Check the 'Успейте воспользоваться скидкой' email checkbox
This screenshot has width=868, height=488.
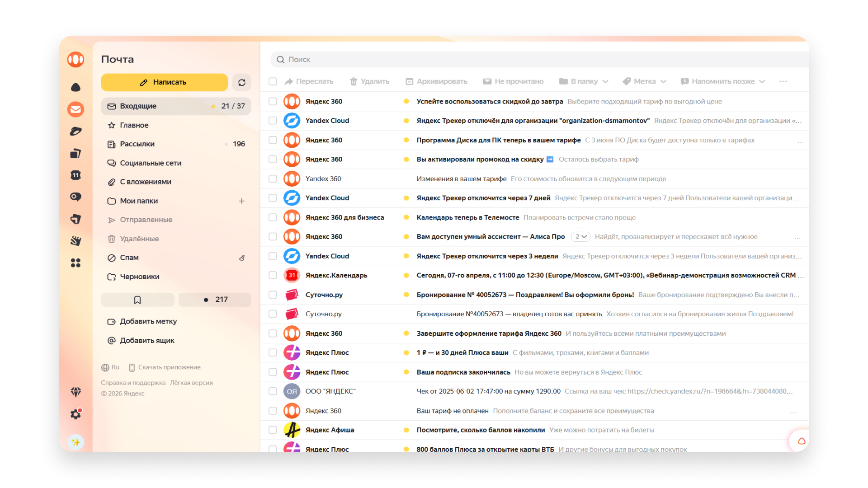[x=273, y=101]
